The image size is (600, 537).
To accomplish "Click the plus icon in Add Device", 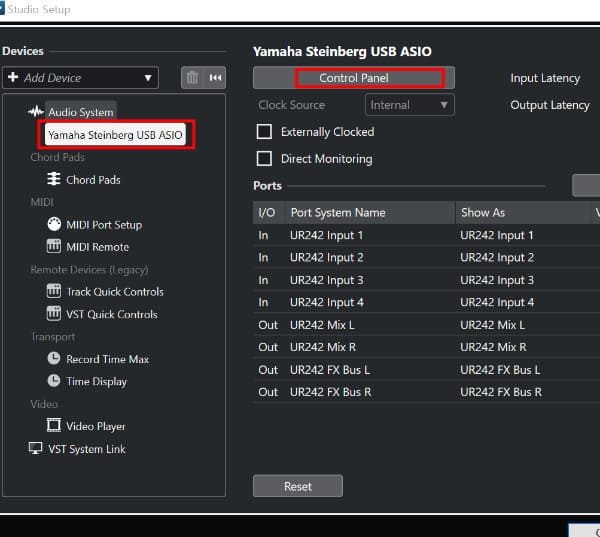I will click(x=13, y=77).
